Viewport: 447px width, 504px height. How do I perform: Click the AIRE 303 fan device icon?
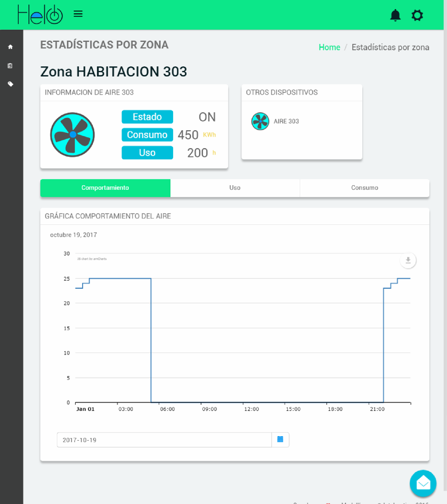[x=260, y=121]
